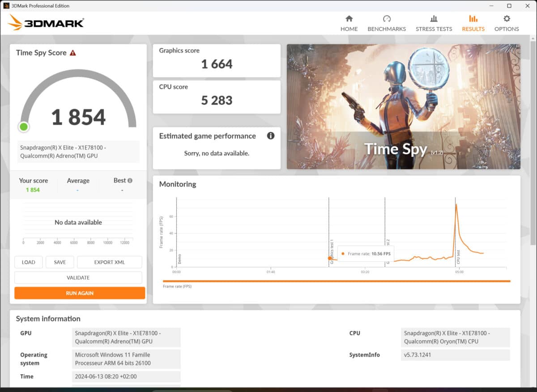Click the Frame rate 10.56 FPS tooltip
This screenshot has height=392, width=537.
click(x=365, y=253)
